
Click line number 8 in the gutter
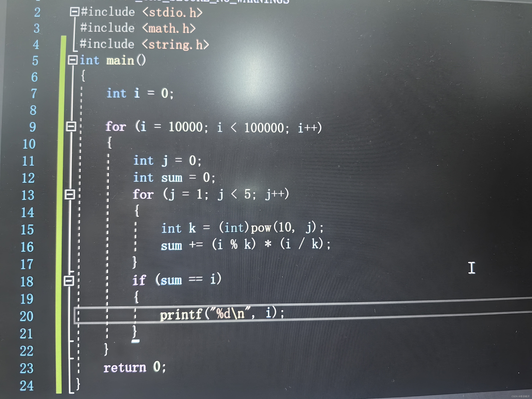point(33,110)
